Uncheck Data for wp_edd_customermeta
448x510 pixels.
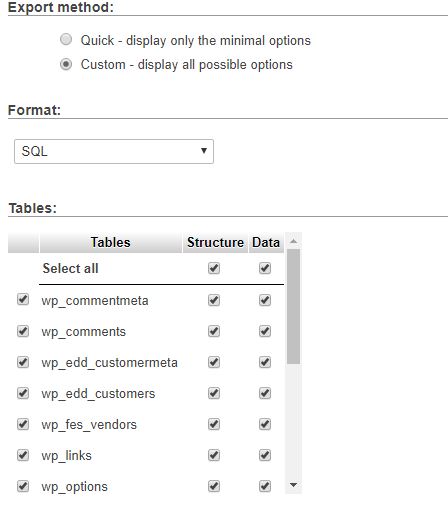point(265,362)
